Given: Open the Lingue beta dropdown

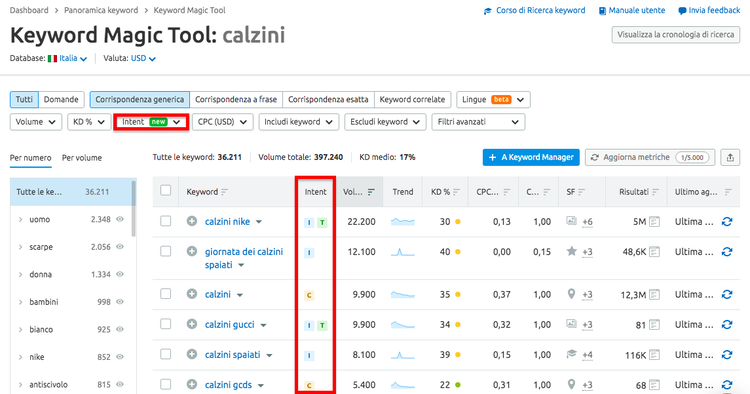Looking at the screenshot, I should click(493, 99).
